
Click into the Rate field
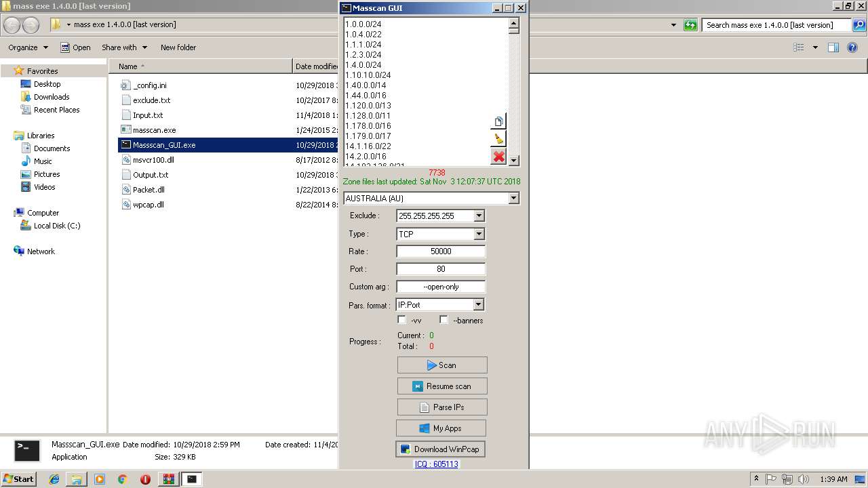pos(441,251)
